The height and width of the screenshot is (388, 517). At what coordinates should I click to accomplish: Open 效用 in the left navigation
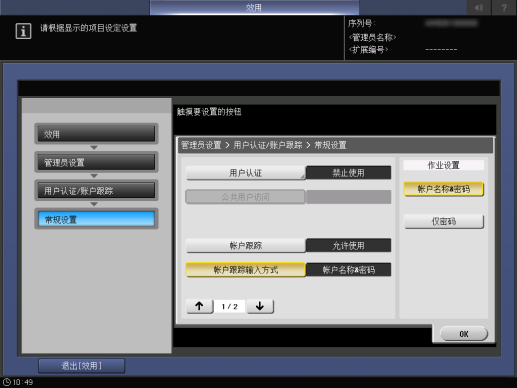click(x=96, y=134)
